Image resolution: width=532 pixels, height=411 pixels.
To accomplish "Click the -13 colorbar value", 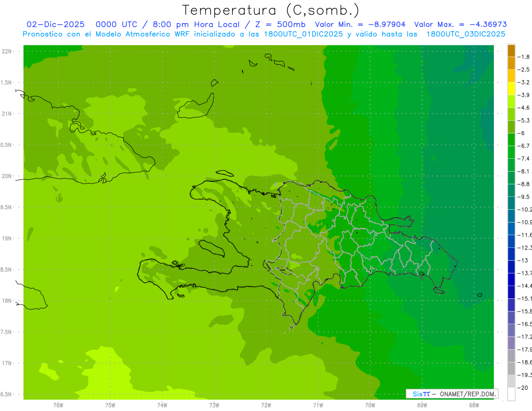I will point(522,260).
